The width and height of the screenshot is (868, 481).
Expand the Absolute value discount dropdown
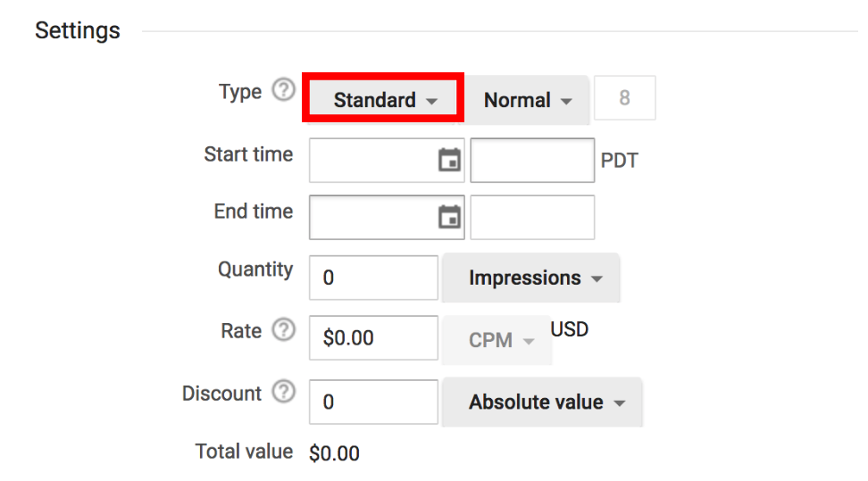tap(542, 402)
